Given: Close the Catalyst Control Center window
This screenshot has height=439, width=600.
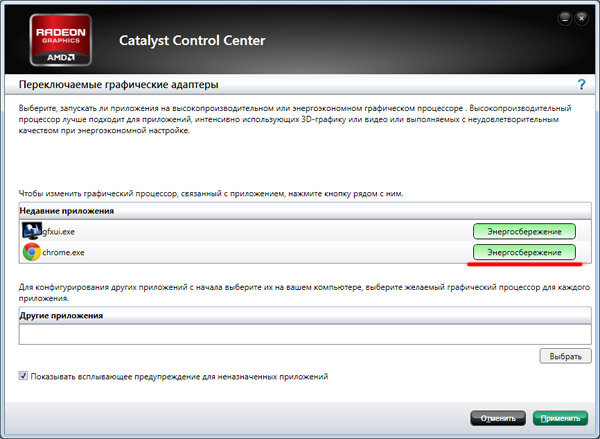Looking at the screenshot, I should click(x=581, y=18).
